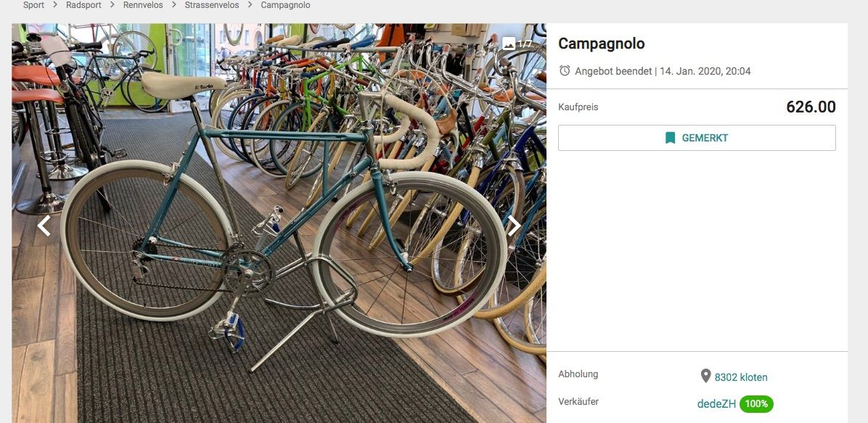Open seller profile dedeZH
Image resolution: width=868 pixels, height=423 pixels.
(x=716, y=403)
